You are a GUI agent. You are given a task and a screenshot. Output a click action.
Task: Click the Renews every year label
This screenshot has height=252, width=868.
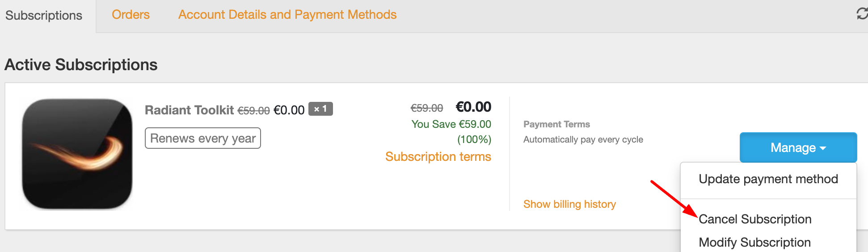tap(203, 138)
